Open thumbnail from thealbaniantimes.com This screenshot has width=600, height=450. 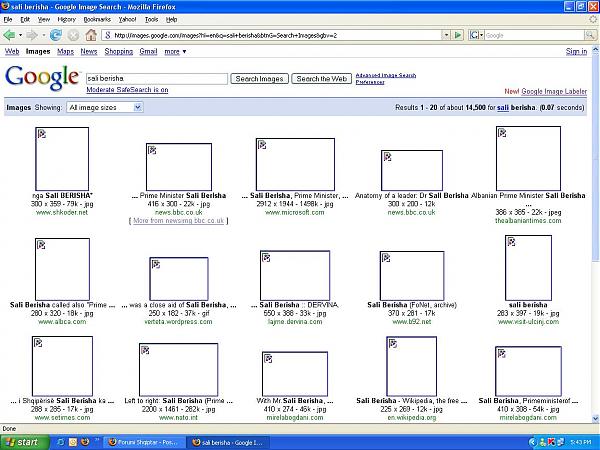click(528, 158)
